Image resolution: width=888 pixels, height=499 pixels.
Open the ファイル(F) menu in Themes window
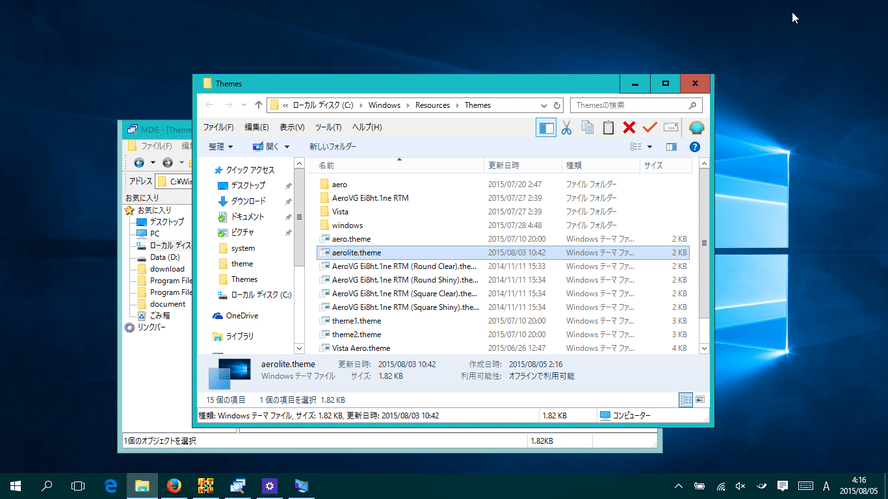[x=219, y=127]
